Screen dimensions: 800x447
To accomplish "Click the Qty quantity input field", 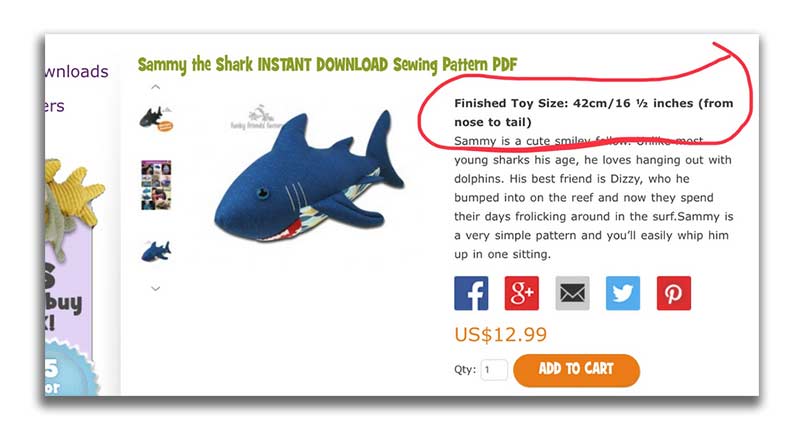I will 494,369.
